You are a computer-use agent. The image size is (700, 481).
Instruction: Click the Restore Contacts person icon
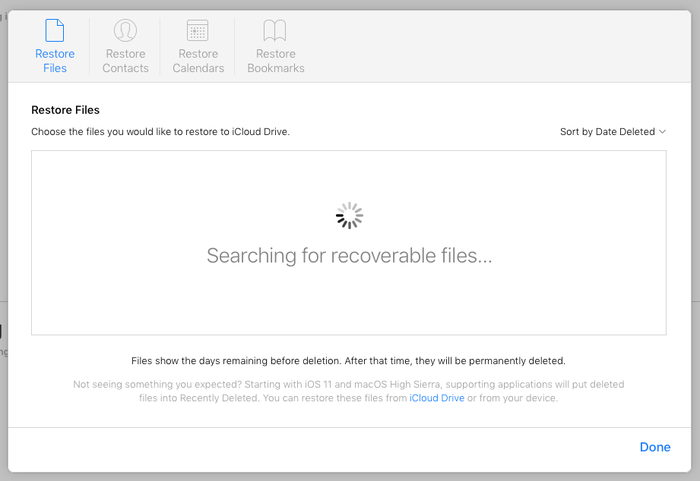pos(125,30)
